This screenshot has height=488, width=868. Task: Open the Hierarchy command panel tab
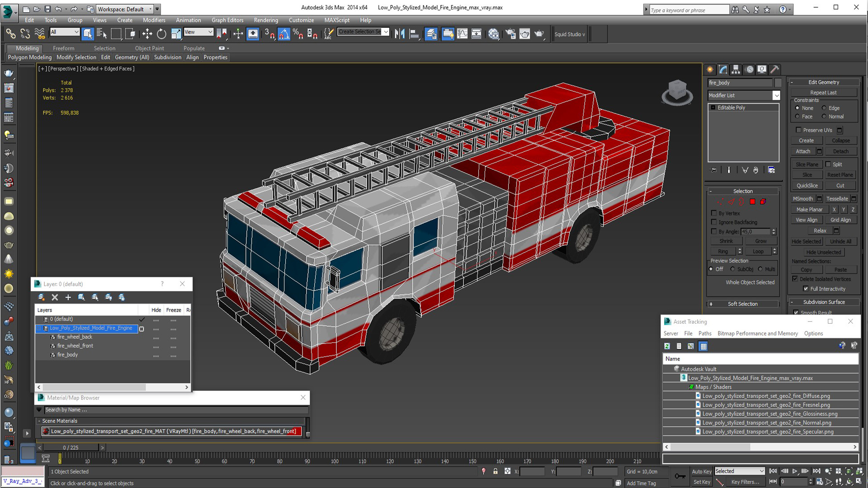click(x=736, y=69)
